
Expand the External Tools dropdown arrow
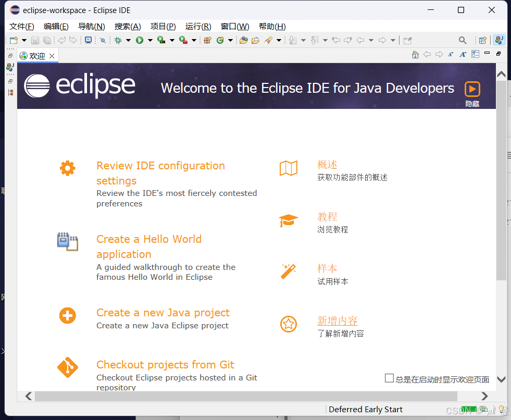pos(194,41)
